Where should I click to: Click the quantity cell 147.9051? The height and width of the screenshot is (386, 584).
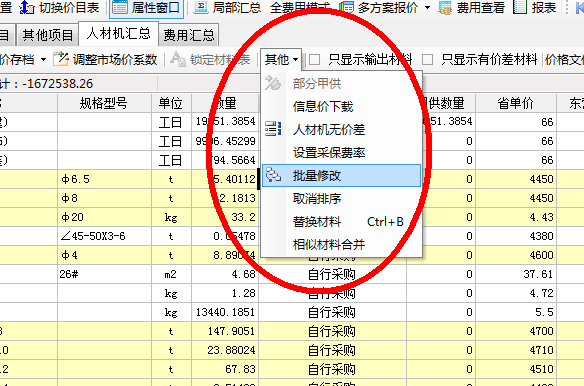tap(225, 331)
